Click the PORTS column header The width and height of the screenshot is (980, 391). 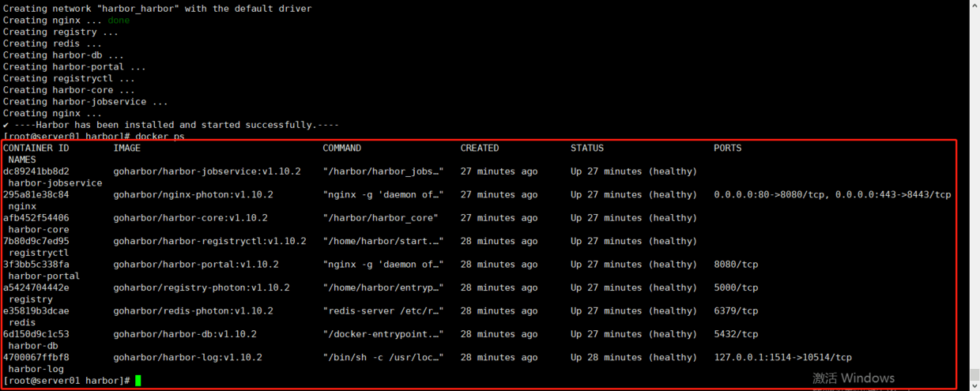728,149
